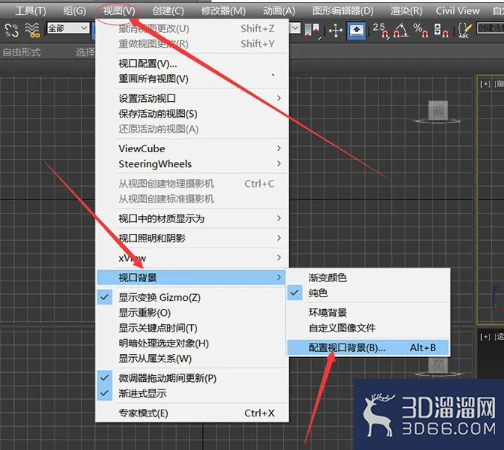Open the 组(G) menu
This screenshot has width=504, height=450.
[75, 11]
